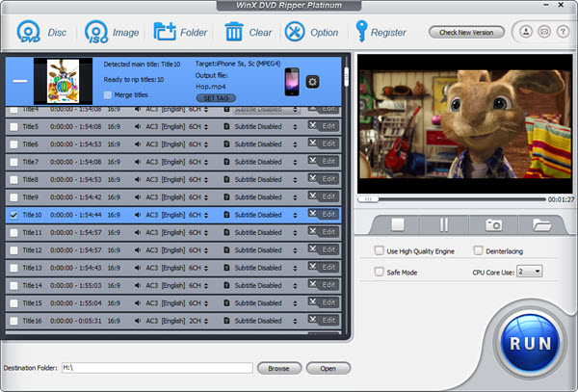Image resolution: width=578 pixels, height=392 pixels.
Task: Check the Title16 checkbox
Action: pyautogui.click(x=14, y=321)
